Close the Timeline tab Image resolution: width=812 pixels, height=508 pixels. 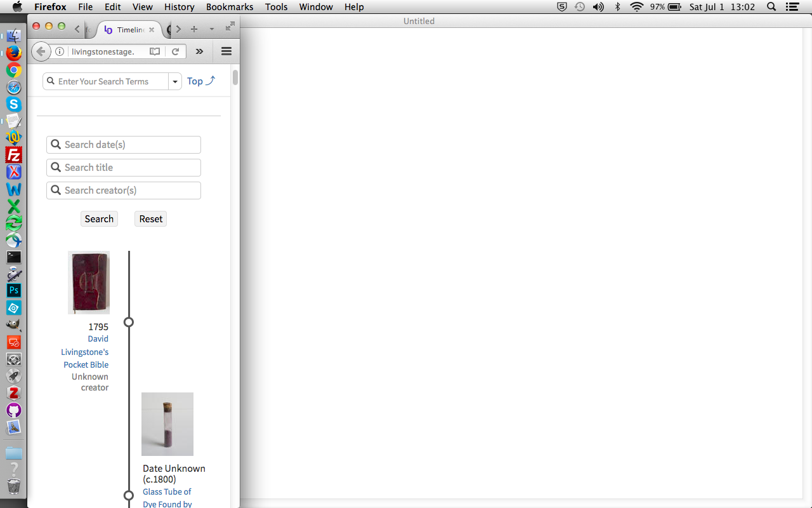coord(152,30)
